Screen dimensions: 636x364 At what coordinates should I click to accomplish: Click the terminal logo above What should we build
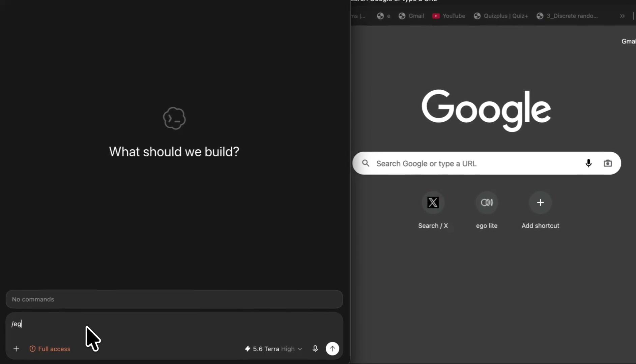pyautogui.click(x=174, y=118)
